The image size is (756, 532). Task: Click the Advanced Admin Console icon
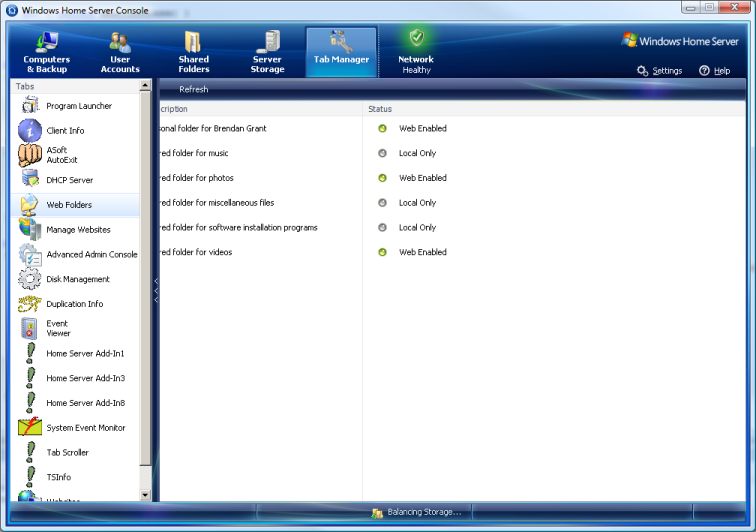point(30,254)
